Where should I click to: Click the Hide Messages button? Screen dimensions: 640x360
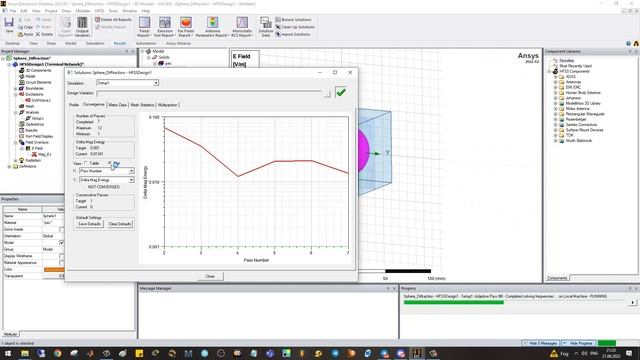tap(541, 343)
